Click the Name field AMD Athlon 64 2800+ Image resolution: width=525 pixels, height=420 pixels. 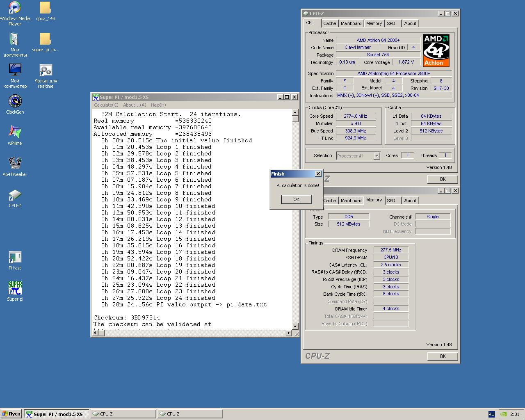click(378, 40)
